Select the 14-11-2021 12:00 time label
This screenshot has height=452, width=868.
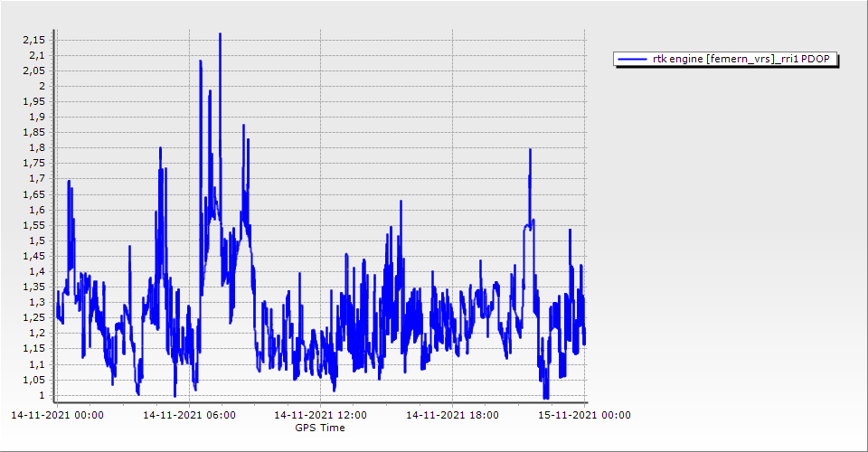pos(320,415)
